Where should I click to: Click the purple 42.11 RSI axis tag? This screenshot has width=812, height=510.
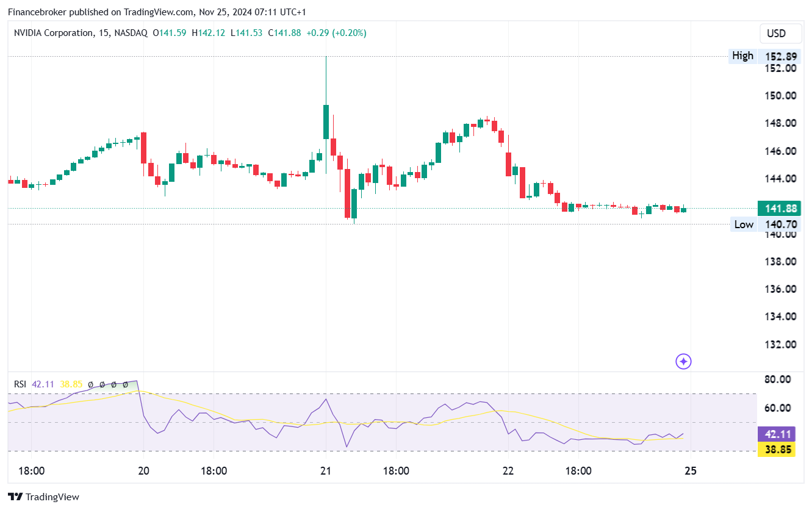[776, 434]
